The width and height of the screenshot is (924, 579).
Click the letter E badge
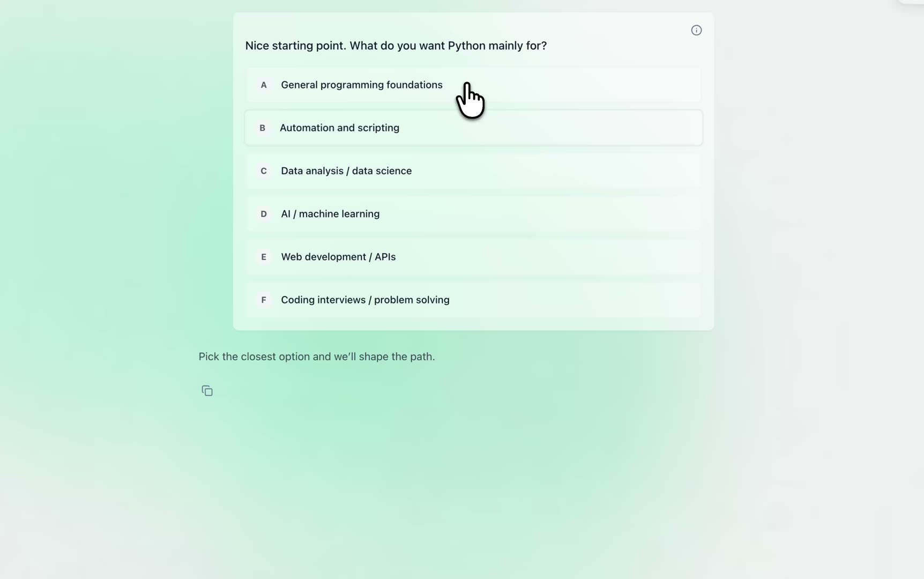click(264, 257)
